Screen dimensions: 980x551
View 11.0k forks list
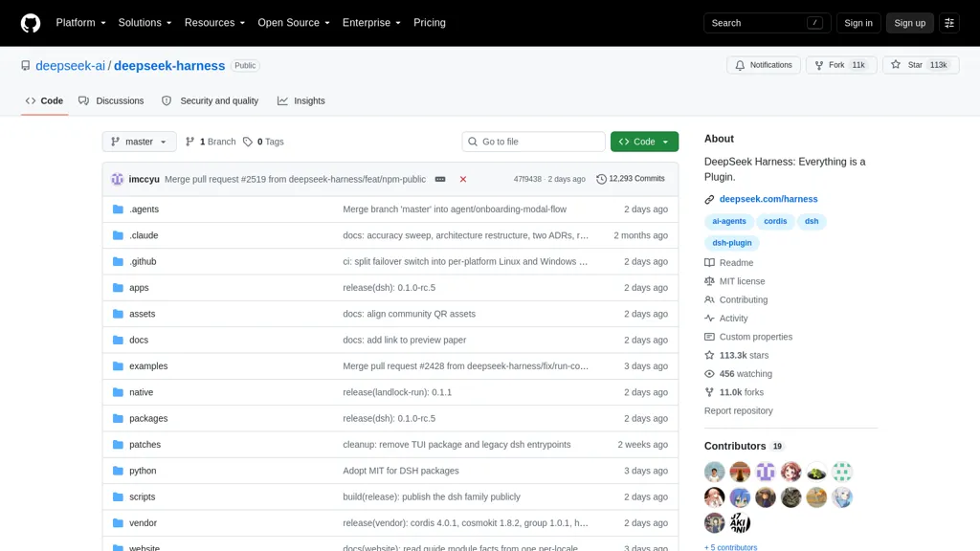pos(734,392)
